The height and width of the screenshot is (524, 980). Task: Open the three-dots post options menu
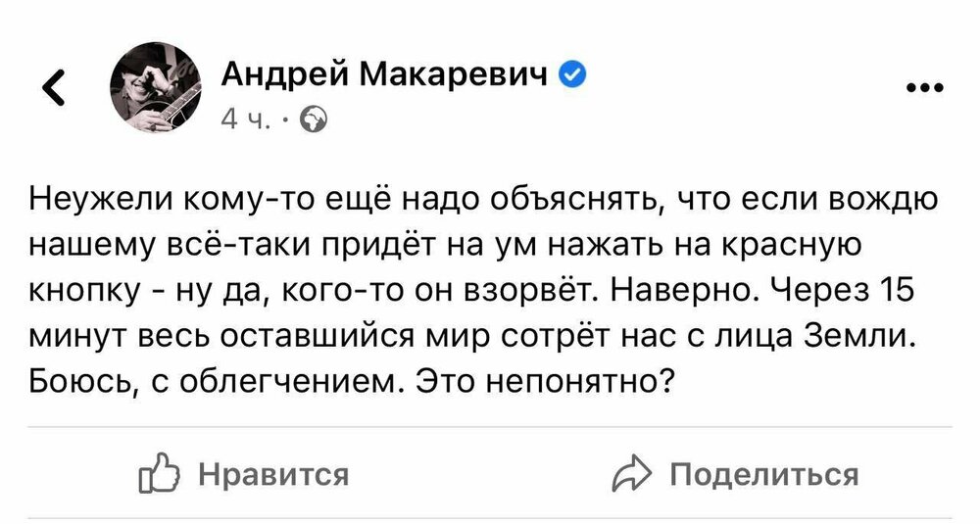(922, 88)
